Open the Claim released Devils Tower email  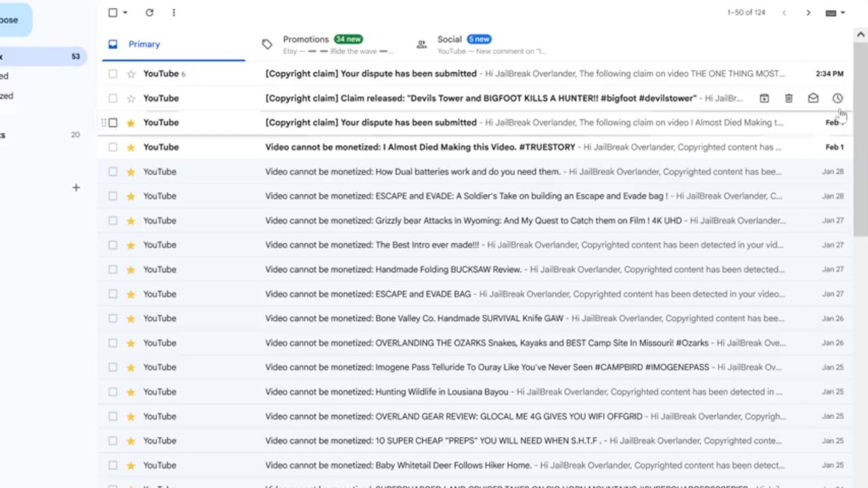click(x=475, y=98)
